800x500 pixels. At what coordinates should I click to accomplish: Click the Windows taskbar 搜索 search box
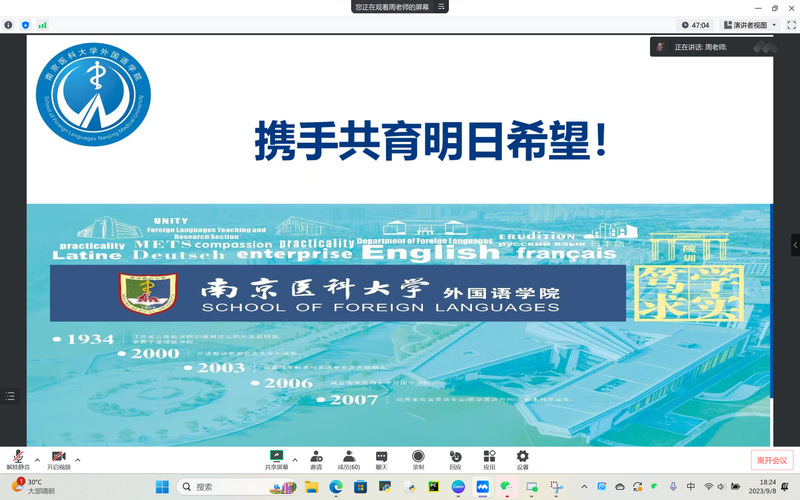pos(230,487)
